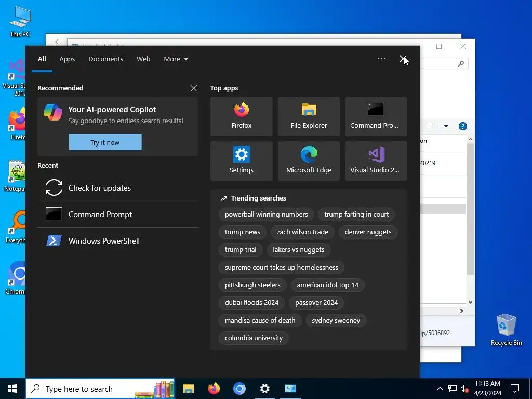Viewport: 532px width, 399px height.
Task: Click the help icon in background window
Action: point(462,126)
